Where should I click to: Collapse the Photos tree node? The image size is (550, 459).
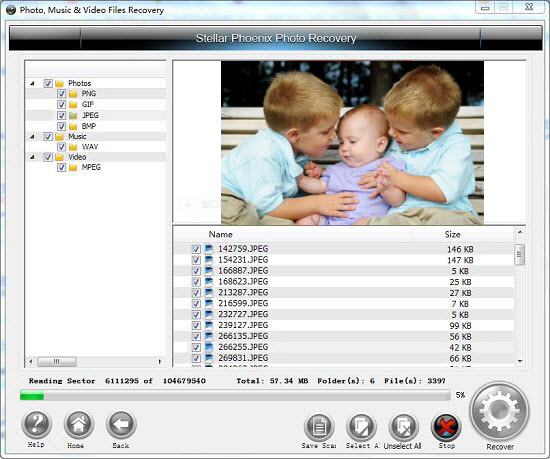(32, 83)
